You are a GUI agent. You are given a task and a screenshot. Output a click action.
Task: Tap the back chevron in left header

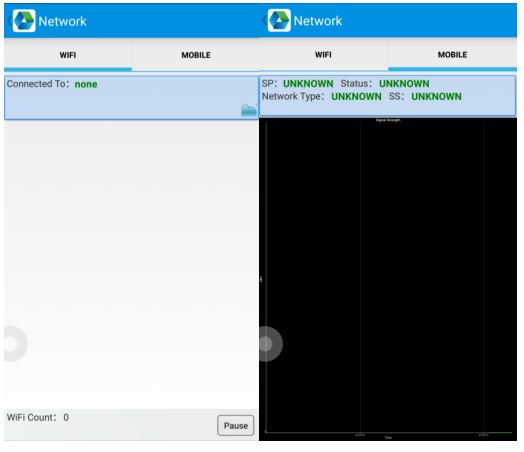pos(9,21)
